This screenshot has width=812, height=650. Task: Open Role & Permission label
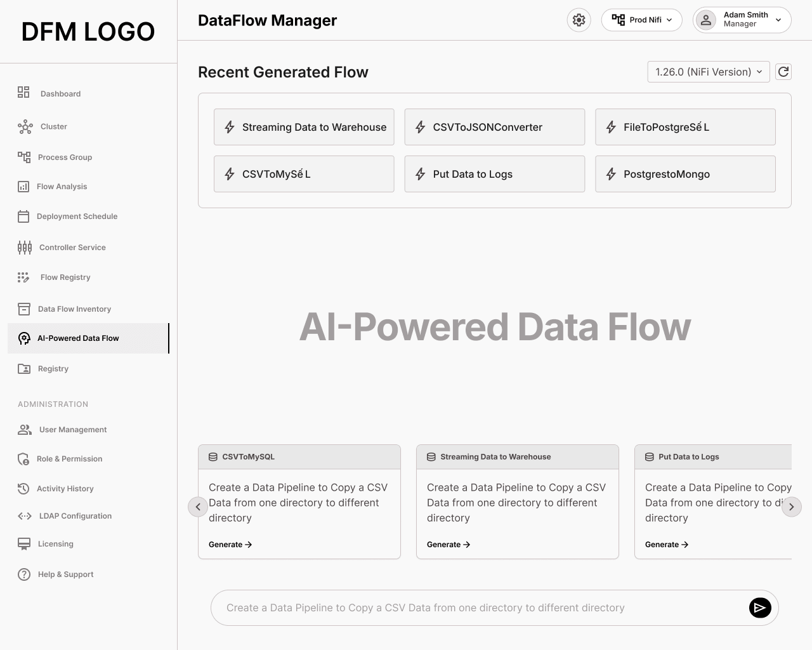coord(69,459)
